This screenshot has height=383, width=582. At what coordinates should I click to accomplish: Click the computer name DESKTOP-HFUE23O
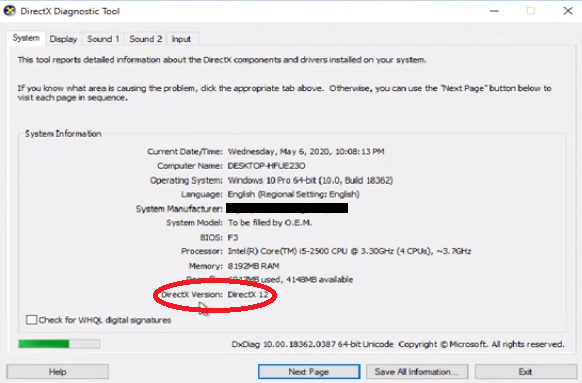coord(267,166)
